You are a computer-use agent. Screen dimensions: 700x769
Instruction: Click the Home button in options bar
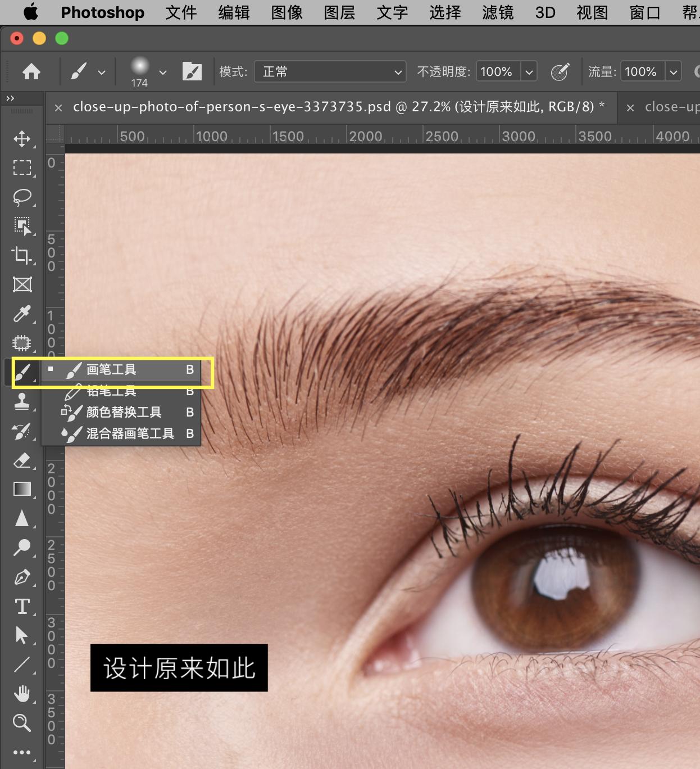[31, 72]
